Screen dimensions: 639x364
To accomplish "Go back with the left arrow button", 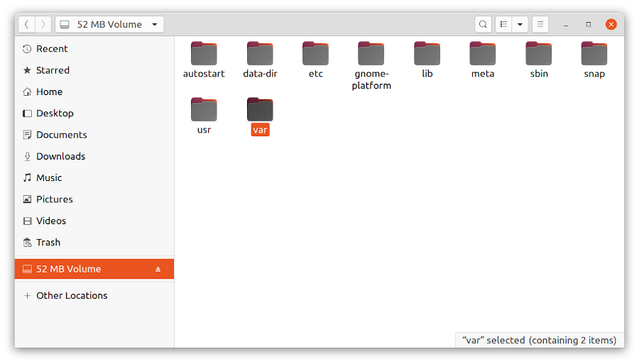I will pyautogui.click(x=26, y=24).
